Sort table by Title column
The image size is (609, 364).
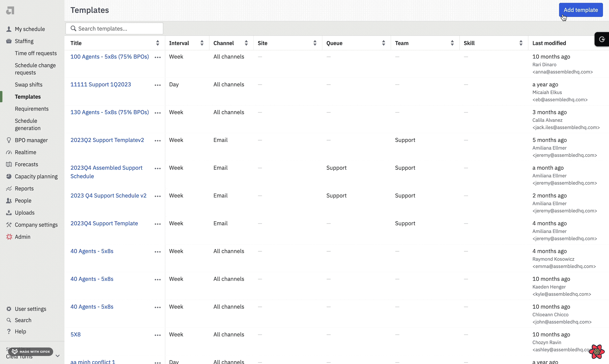pos(158,43)
